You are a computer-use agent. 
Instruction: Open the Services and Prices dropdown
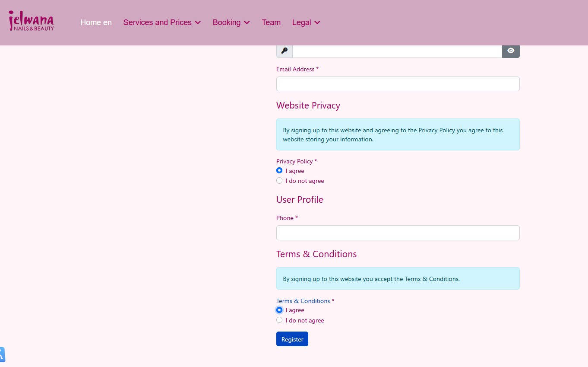[x=162, y=22]
